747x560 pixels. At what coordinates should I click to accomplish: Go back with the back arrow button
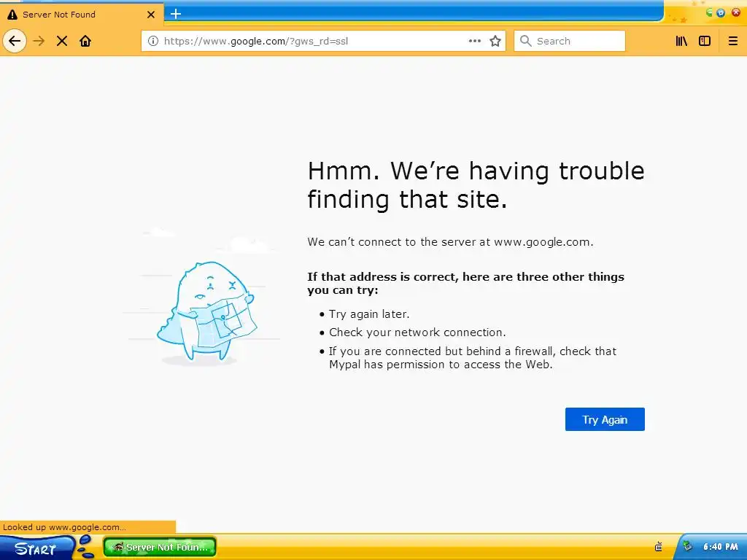pyautogui.click(x=15, y=41)
